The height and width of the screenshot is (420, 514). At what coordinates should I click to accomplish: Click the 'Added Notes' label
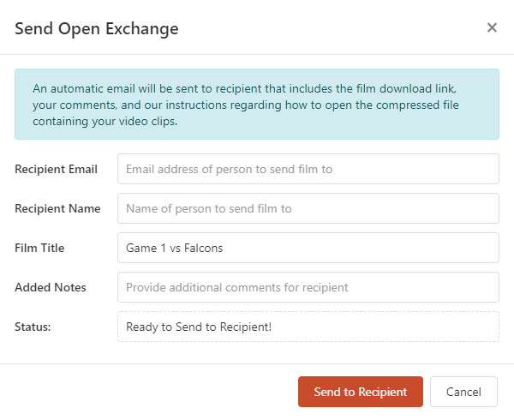pyautogui.click(x=51, y=287)
